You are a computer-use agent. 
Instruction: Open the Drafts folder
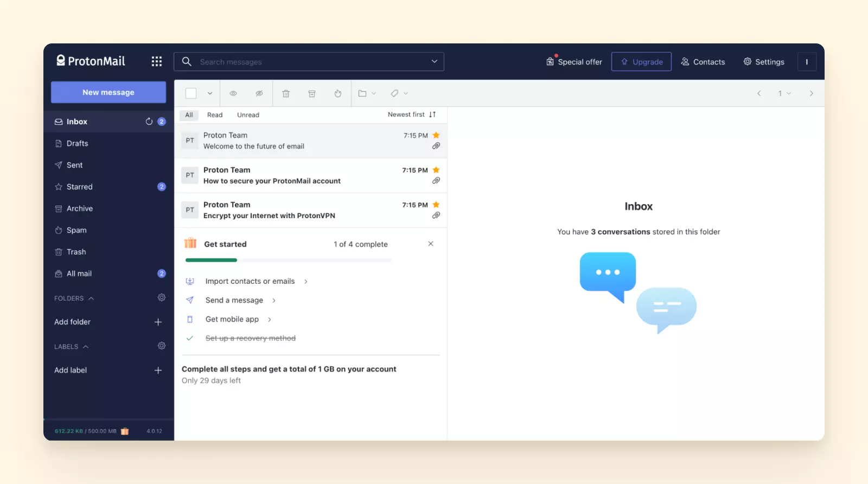(x=108, y=143)
